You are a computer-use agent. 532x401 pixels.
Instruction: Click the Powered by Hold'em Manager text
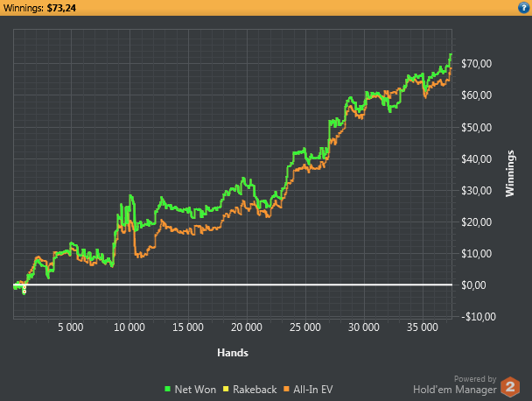[455, 385]
